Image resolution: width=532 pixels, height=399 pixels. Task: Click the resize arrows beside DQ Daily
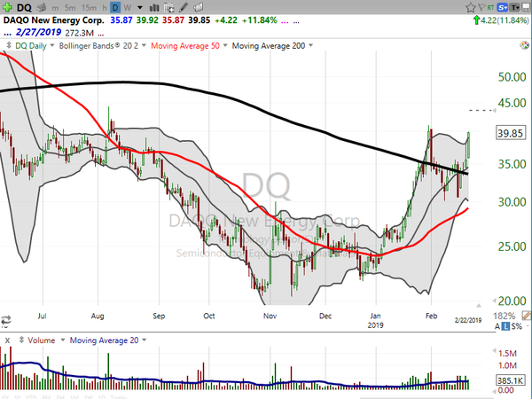click(x=9, y=45)
